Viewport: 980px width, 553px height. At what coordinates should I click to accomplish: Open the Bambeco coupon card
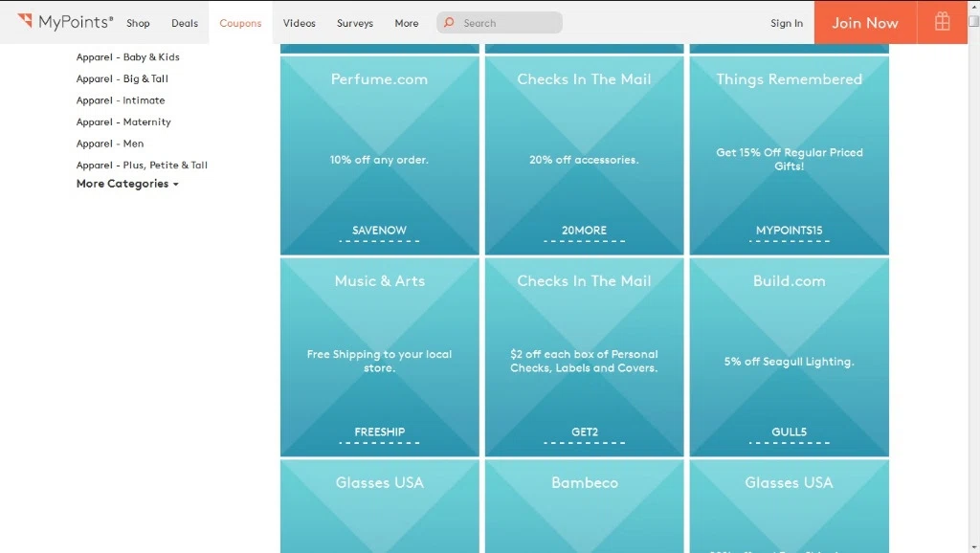tap(584, 506)
